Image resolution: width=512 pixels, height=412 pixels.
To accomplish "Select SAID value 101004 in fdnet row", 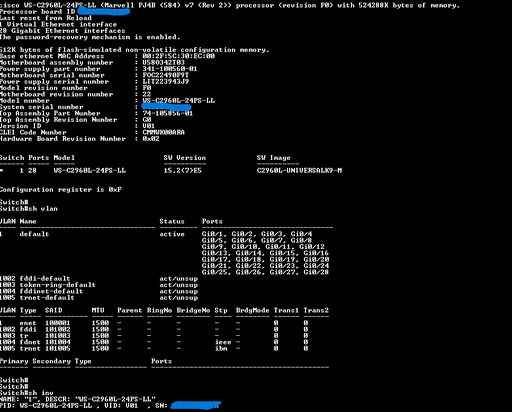I will click(58, 342).
